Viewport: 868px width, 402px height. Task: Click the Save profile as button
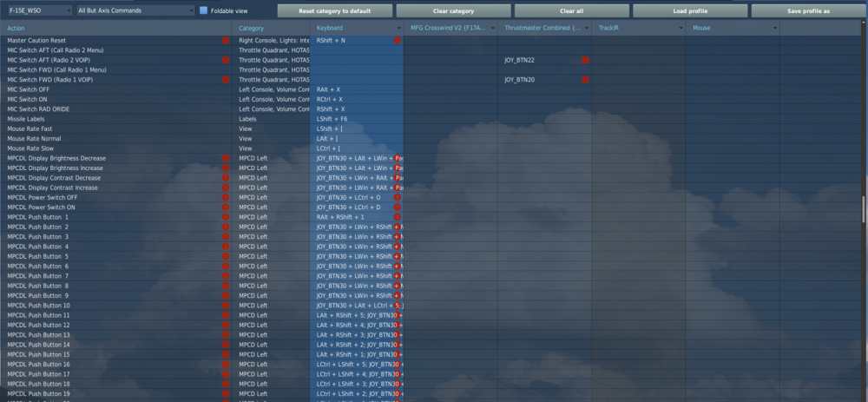[x=809, y=11]
